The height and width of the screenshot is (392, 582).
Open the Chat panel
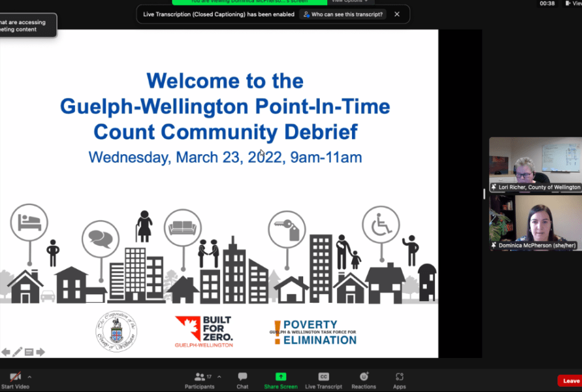point(242,380)
